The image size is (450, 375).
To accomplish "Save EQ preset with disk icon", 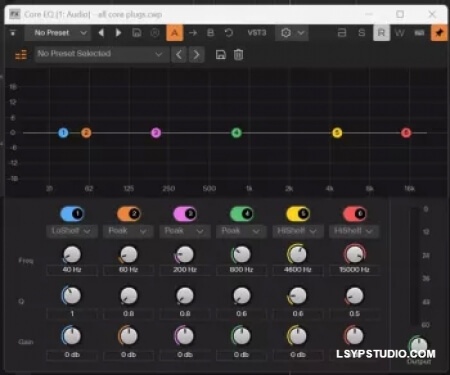I will tap(221, 54).
